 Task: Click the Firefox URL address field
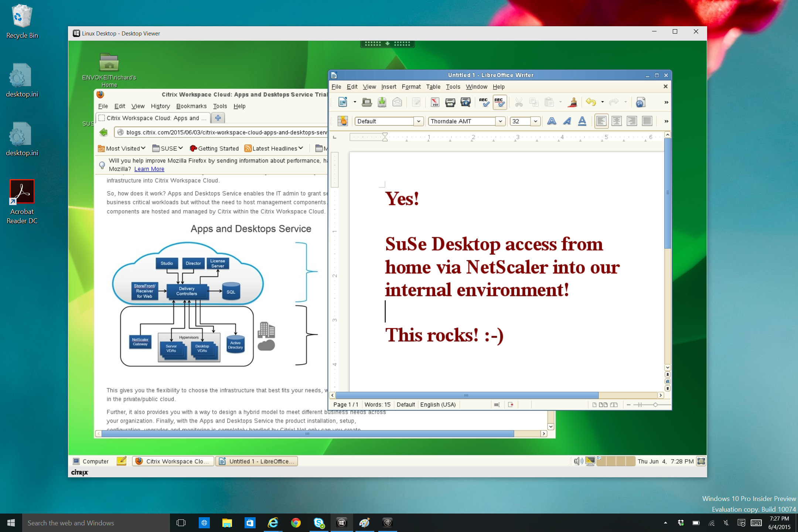coord(225,132)
